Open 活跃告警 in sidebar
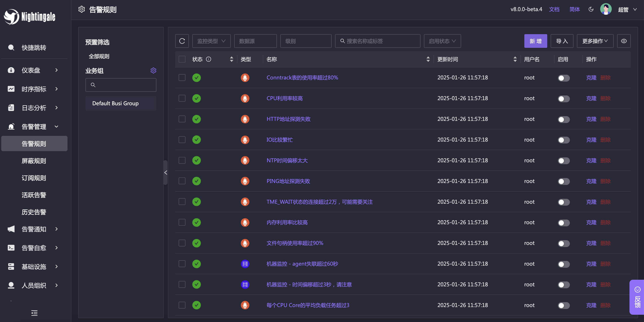The image size is (644, 322). [34, 195]
